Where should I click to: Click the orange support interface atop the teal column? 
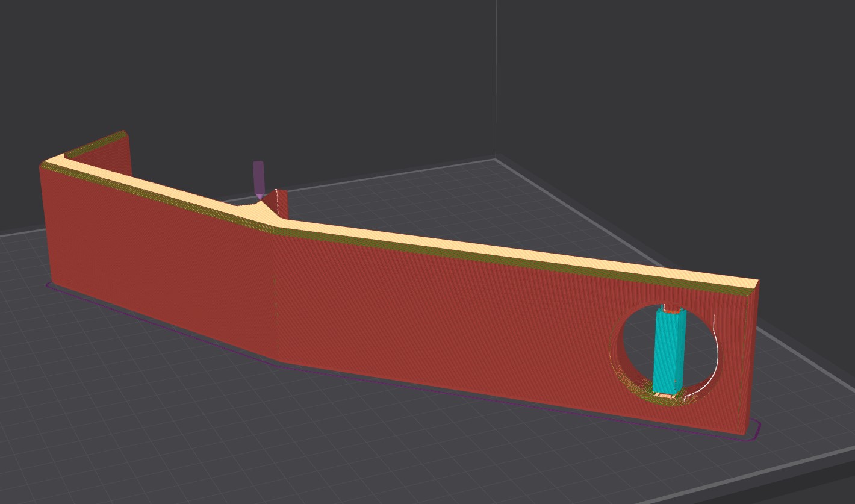[672, 311]
